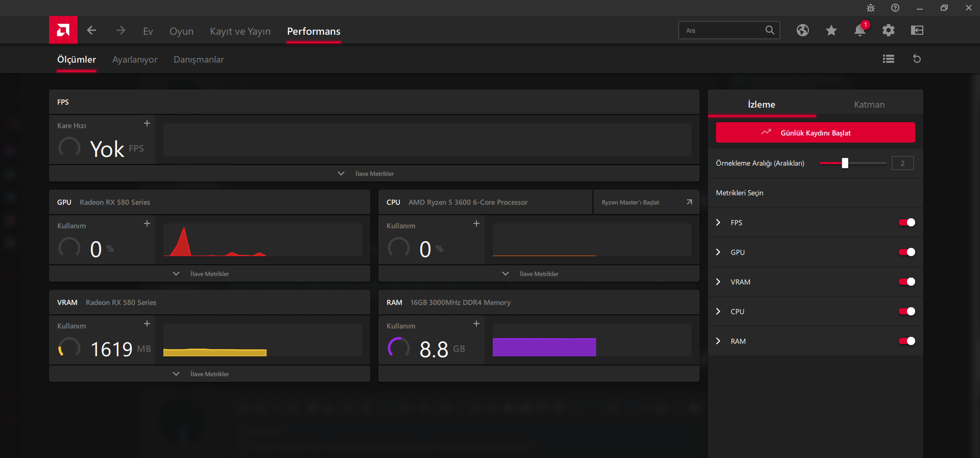Click the sampling interval value field

coord(902,163)
